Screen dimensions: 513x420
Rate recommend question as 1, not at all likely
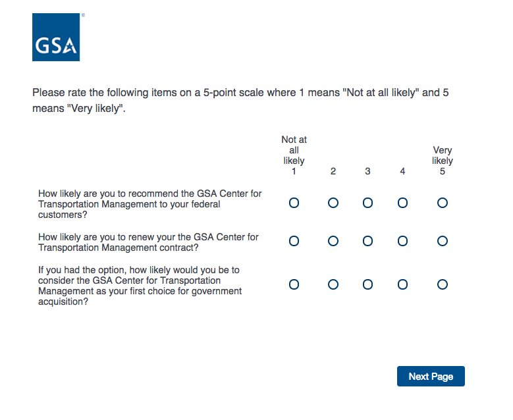(x=294, y=203)
